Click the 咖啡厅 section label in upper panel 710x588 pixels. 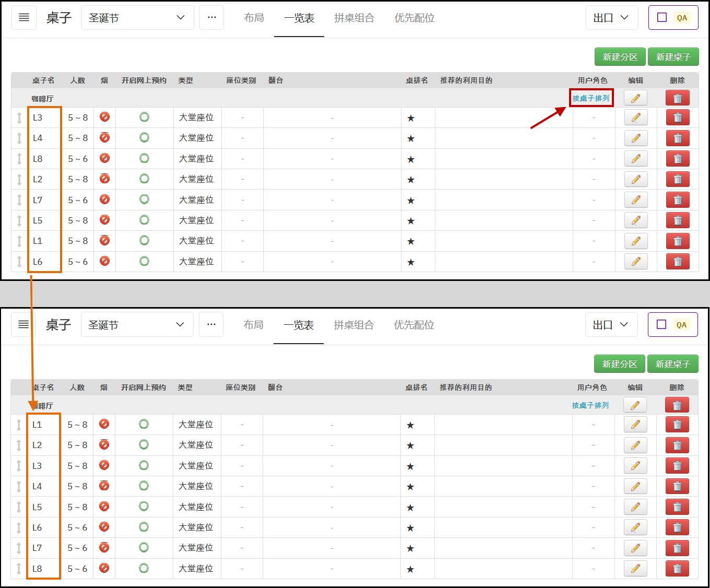click(x=42, y=99)
